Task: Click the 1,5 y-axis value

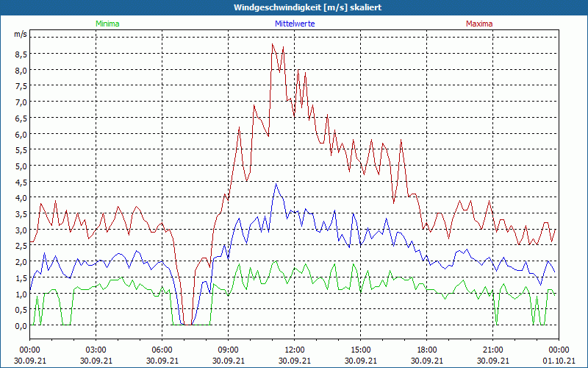Action: [x=21, y=278]
